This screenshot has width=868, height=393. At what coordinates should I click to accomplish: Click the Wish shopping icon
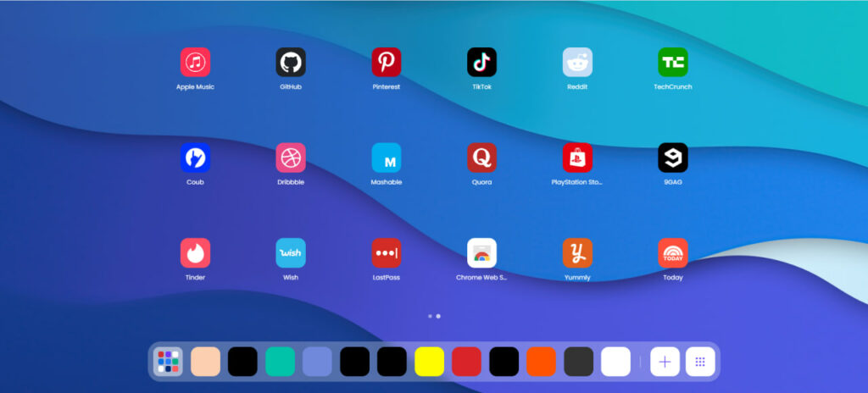point(291,253)
